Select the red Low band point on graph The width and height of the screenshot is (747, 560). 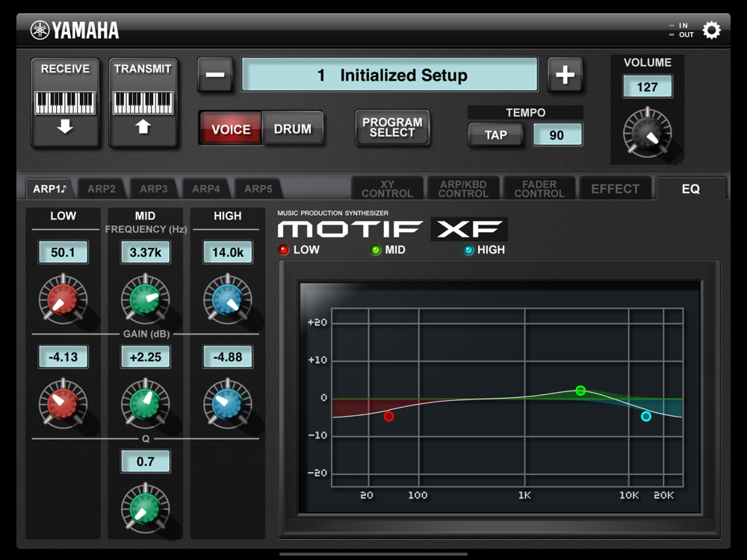[388, 417]
